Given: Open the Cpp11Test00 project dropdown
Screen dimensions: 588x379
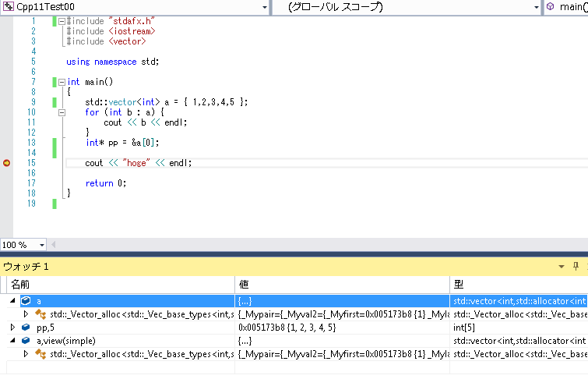Looking at the screenshot, I should pyautogui.click(x=264, y=7).
